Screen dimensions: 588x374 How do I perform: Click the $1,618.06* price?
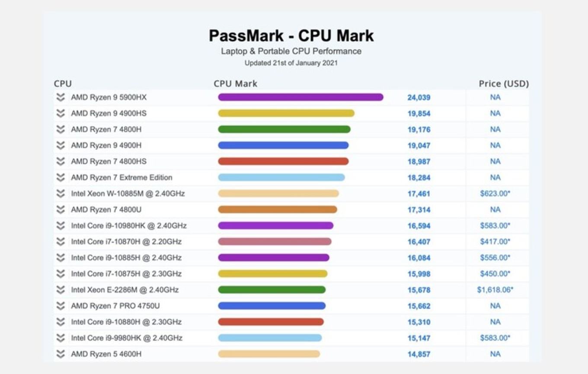coord(495,290)
